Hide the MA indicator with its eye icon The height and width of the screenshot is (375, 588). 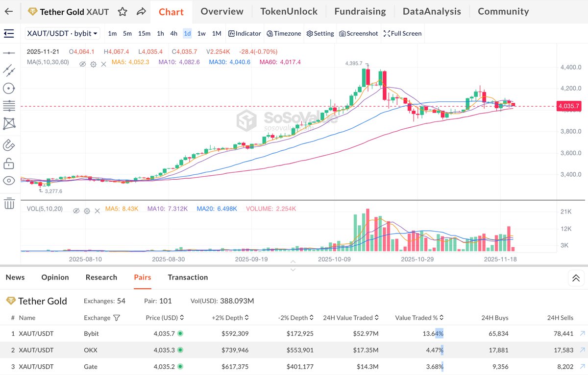(x=82, y=64)
